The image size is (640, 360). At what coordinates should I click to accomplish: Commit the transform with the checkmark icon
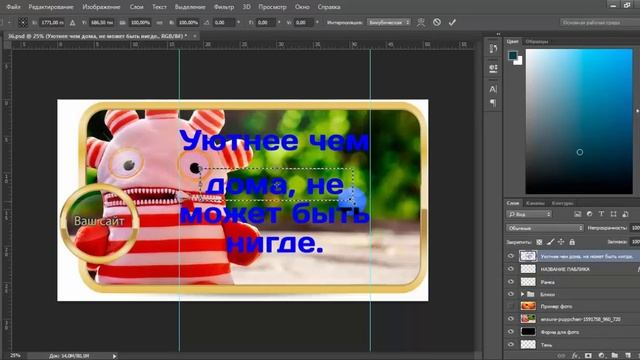coord(452,22)
